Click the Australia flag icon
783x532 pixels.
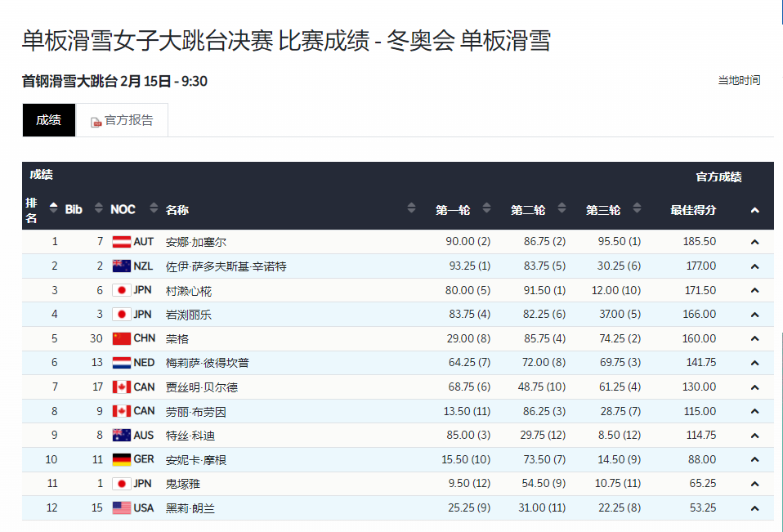121,436
